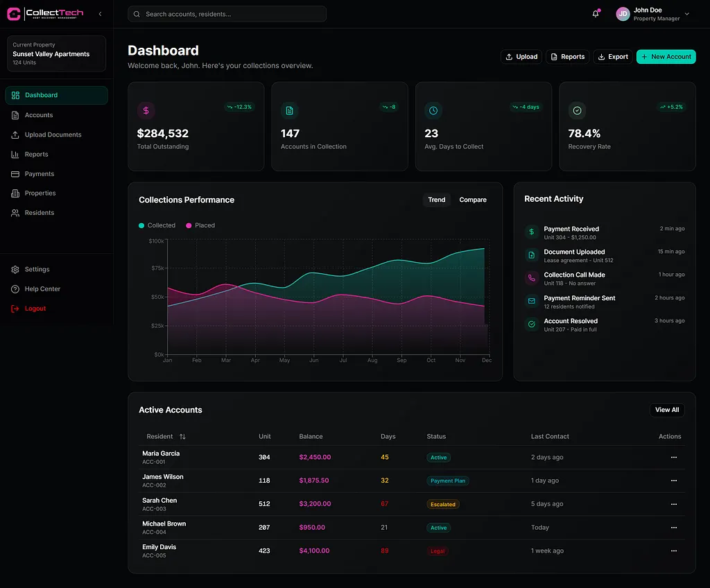Click the checkmark icon on Recovery Rate card
Viewport: 710px width, 588px height.
[577, 110]
